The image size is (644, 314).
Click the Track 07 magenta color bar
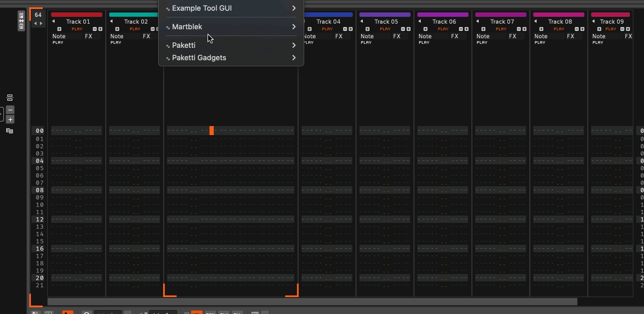pyautogui.click(x=501, y=15)
